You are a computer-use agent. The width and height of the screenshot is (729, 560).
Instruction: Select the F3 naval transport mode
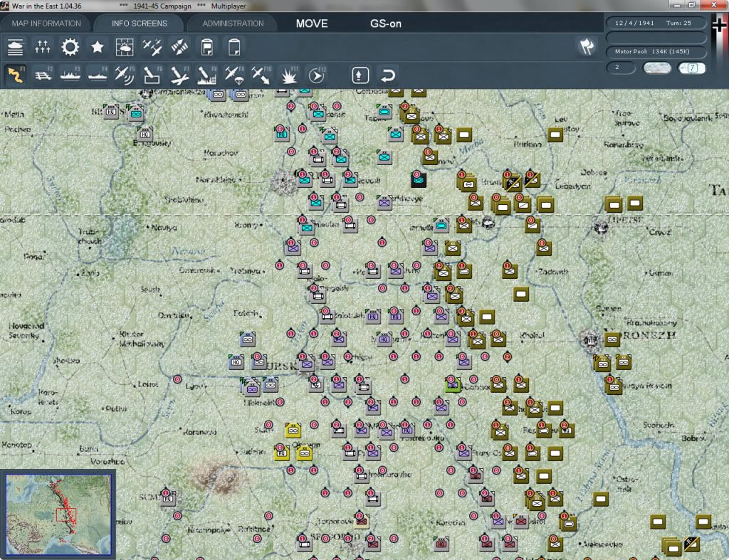click(70, 75)
